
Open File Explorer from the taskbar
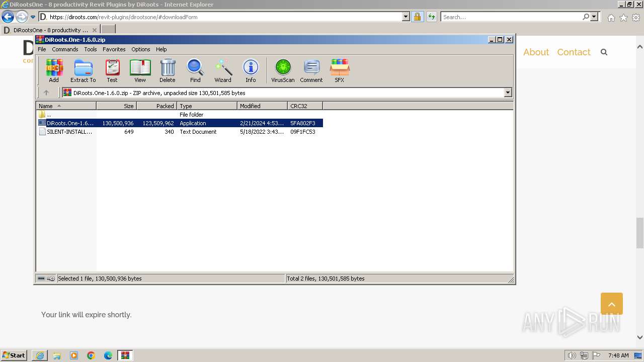coord(57,355)
